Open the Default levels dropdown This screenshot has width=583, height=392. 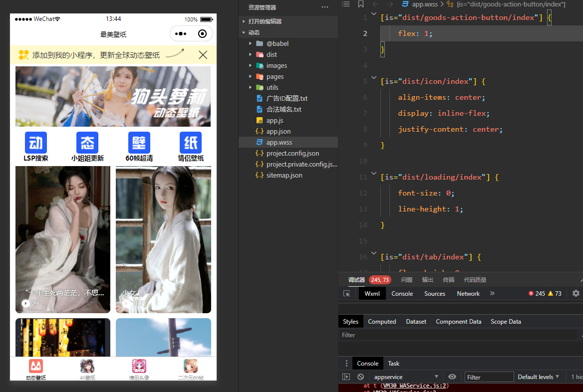538,377
